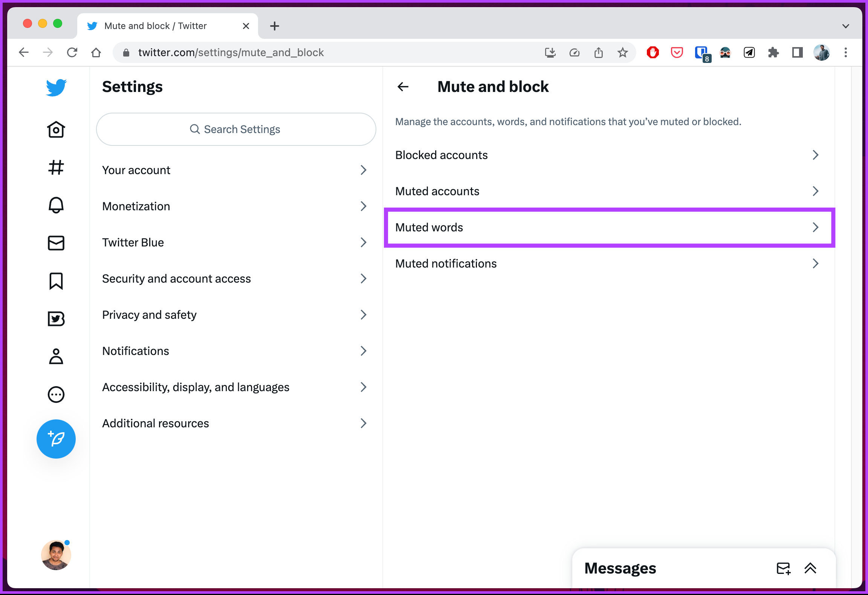Screen dimensions: 868x595
Task: Close the Mute and block tab
Action: pyautogui.click(x=246, y=26)
